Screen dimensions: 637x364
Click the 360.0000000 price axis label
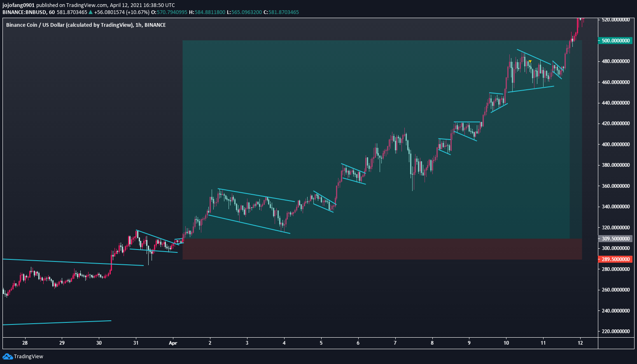coord(616,186)
